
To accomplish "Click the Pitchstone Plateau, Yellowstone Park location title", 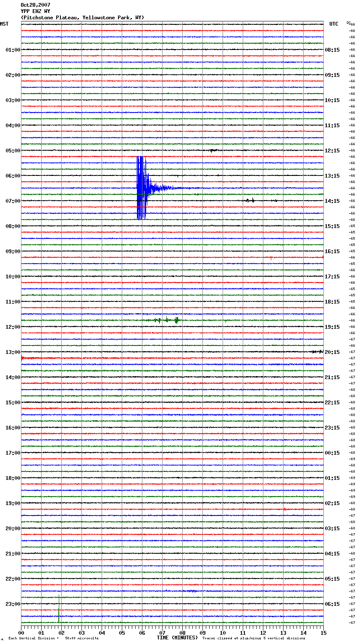I will pos(82,18).
